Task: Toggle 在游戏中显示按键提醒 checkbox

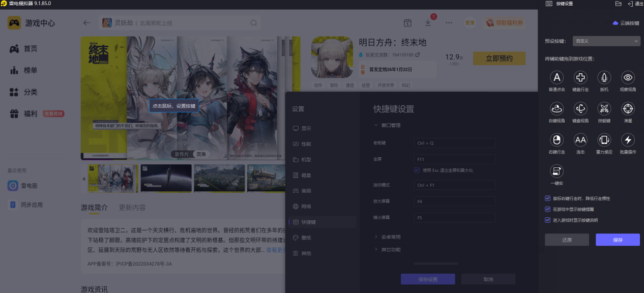Action: point(547,209)
